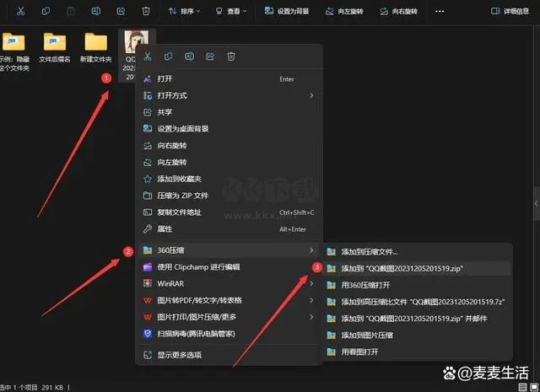
Task: Choose 添加到图片压缩 in submenu
Action: (x=417, y=336)
